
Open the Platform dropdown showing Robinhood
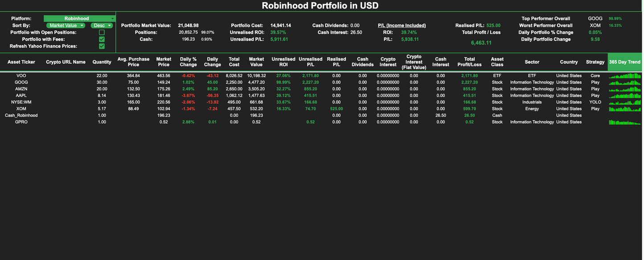coord(80,19)
